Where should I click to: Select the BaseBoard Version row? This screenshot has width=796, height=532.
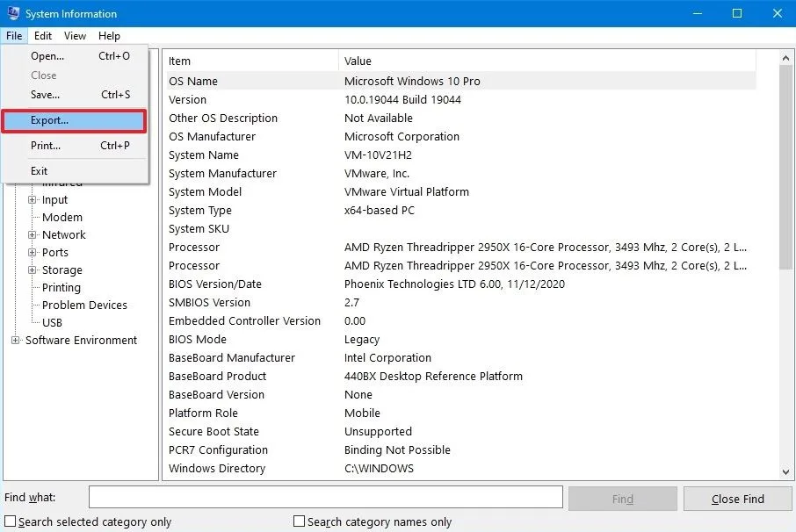pos(461,394)
